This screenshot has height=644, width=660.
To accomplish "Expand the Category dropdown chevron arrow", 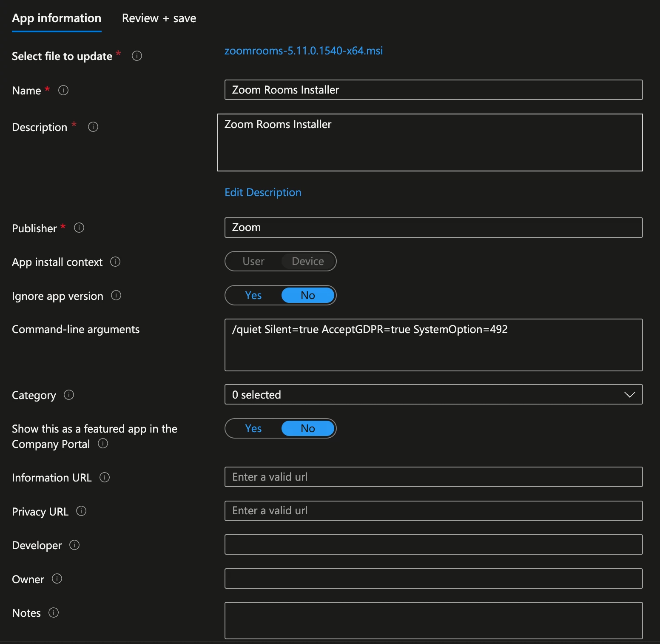I will pyautogui.click(x=630, y=395).
